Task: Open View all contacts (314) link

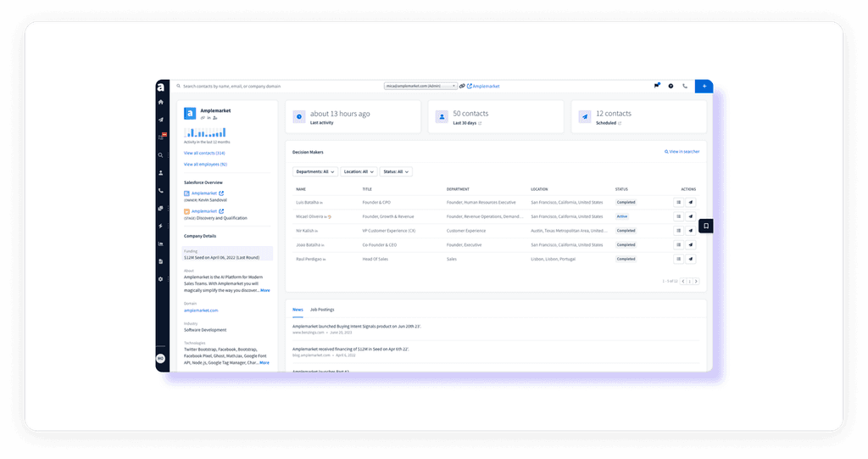Action: point(204,153)
